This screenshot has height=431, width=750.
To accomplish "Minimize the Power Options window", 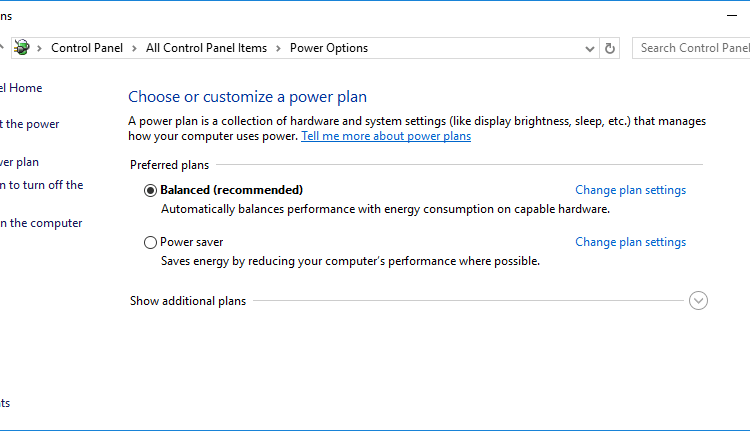I will pyautogui.click(x=729, y=16).
